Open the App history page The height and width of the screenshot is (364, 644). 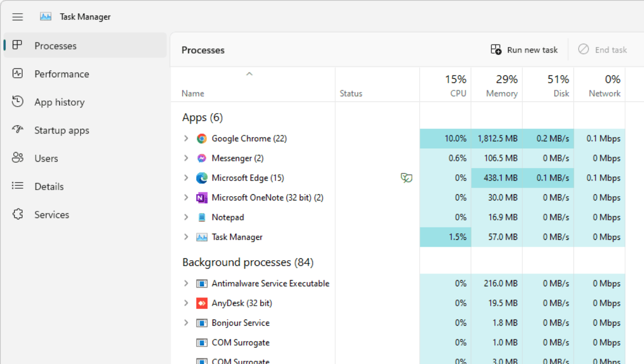click(85, 102)
